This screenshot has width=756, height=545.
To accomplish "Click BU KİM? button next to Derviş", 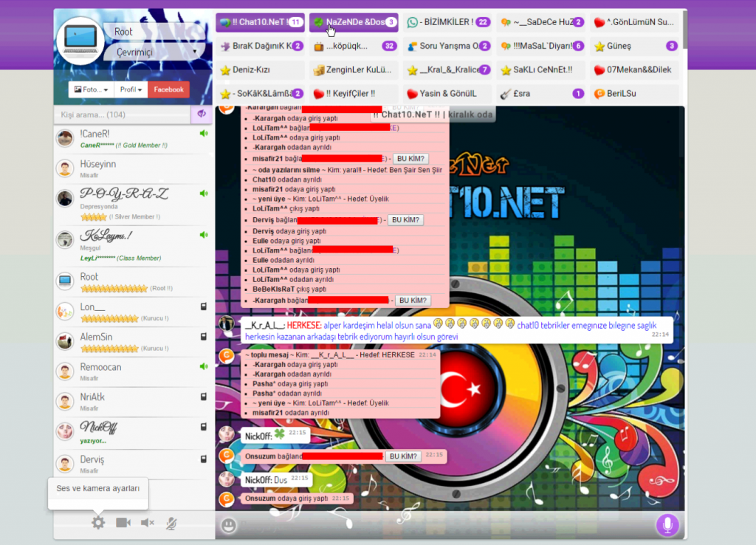I will (405, 220).
